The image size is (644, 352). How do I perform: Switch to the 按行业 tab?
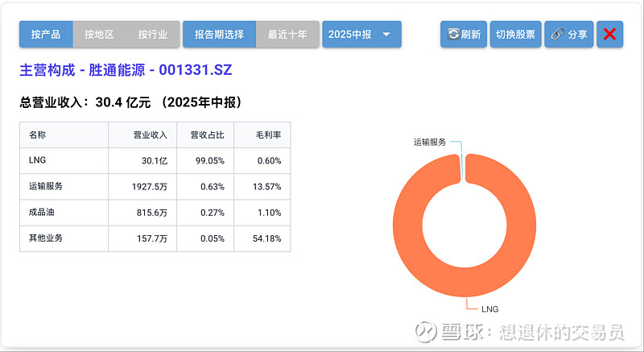(x=153, y=34)
